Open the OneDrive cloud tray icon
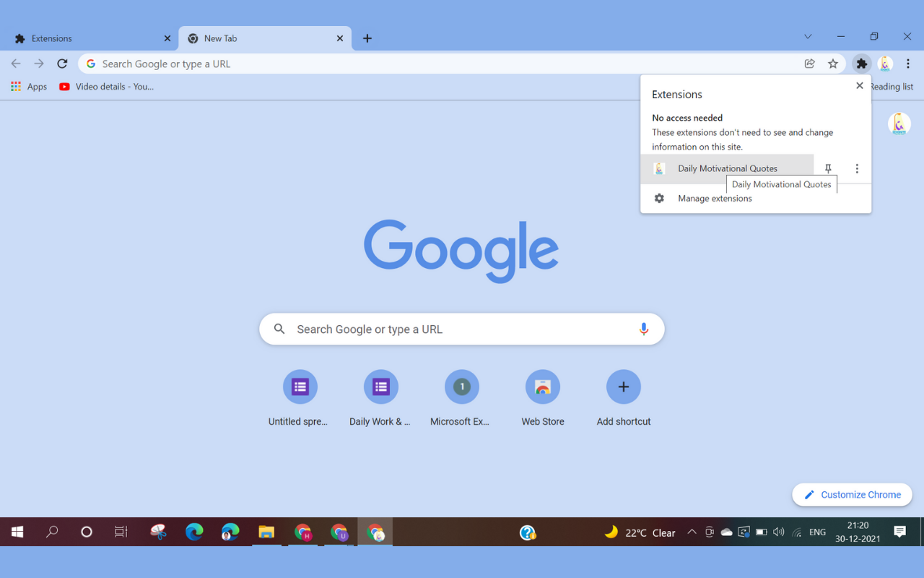This screenshot has height=578, width=924. pyautogui.click(x=727, y=532)
